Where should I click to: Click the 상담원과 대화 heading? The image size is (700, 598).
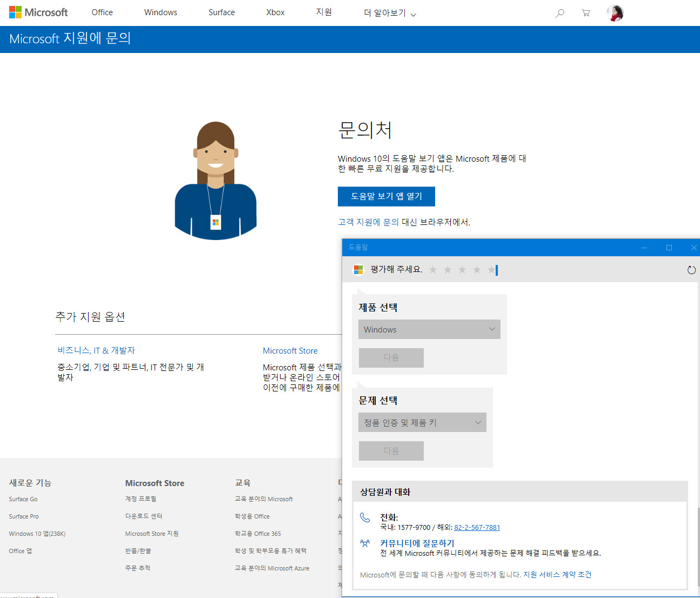385,492
